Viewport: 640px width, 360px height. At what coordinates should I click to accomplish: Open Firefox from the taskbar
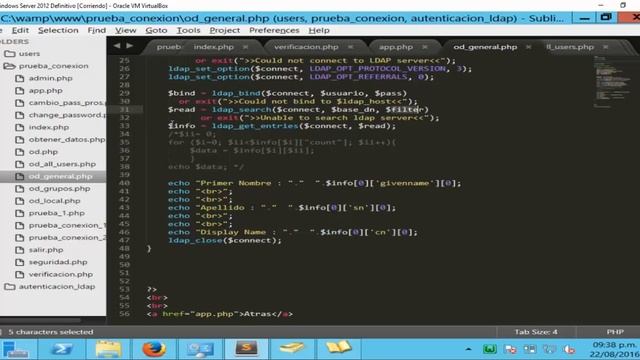point(154,349)
